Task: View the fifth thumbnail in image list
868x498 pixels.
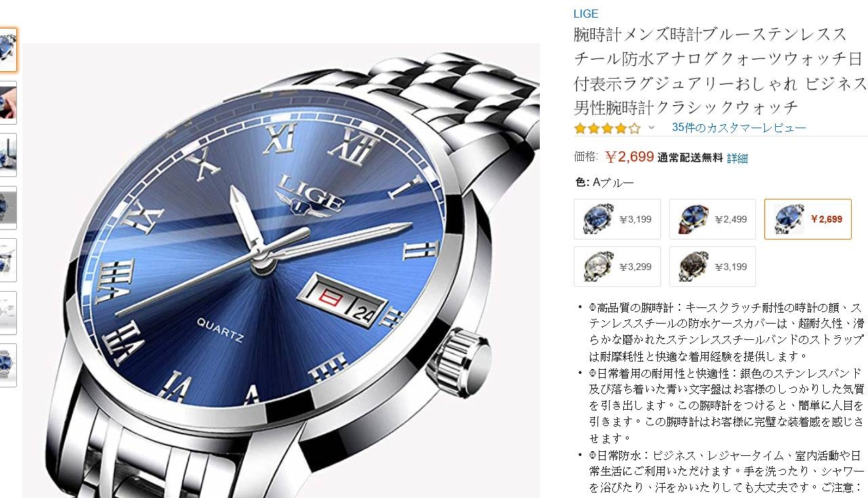Action: click(8, 260)
